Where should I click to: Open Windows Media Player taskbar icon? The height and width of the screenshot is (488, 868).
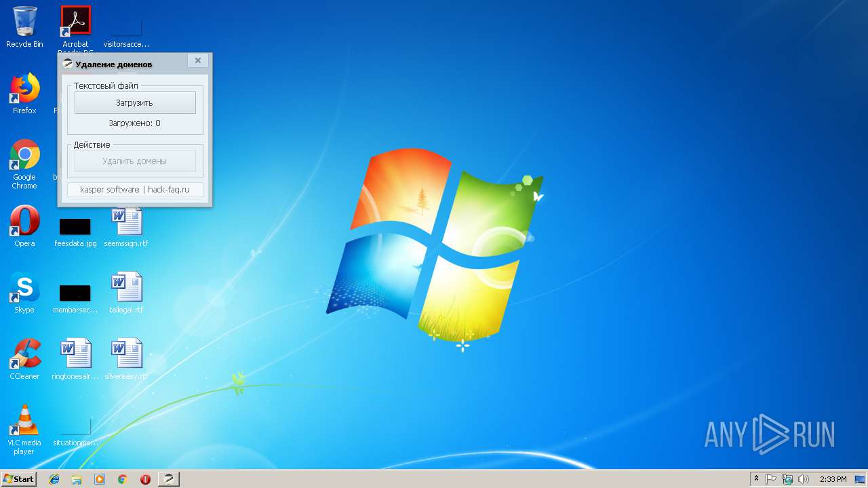[x=100, y=479]
